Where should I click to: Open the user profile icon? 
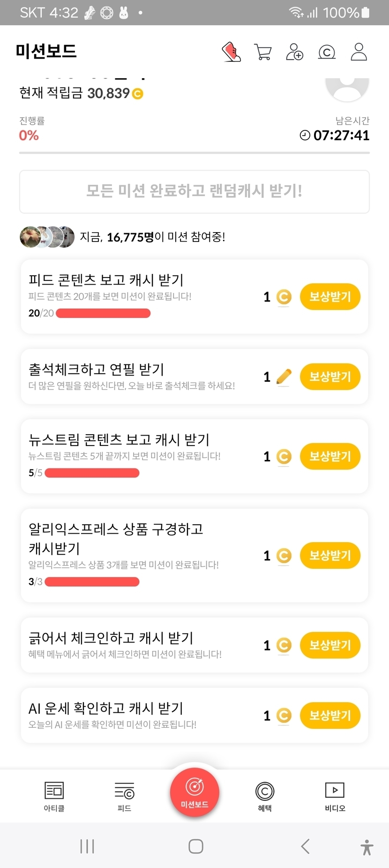coord(359,52)
